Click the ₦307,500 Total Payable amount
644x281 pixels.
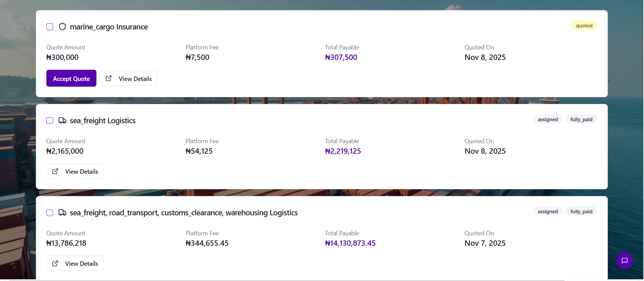[341, 58]
